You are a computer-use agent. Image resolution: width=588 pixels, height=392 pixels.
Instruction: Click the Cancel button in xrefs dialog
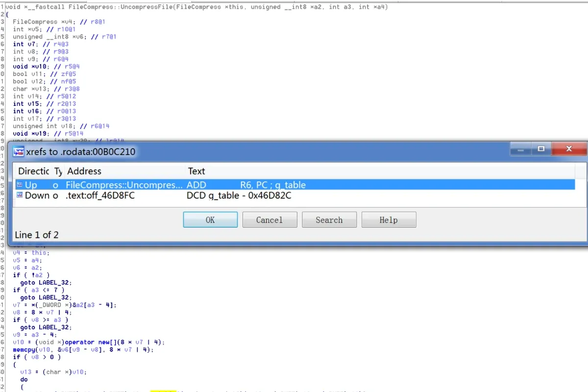coord(269,220)
